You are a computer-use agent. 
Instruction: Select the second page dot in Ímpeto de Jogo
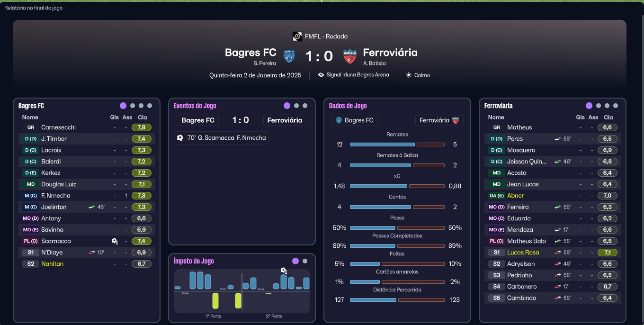(305, 261)
